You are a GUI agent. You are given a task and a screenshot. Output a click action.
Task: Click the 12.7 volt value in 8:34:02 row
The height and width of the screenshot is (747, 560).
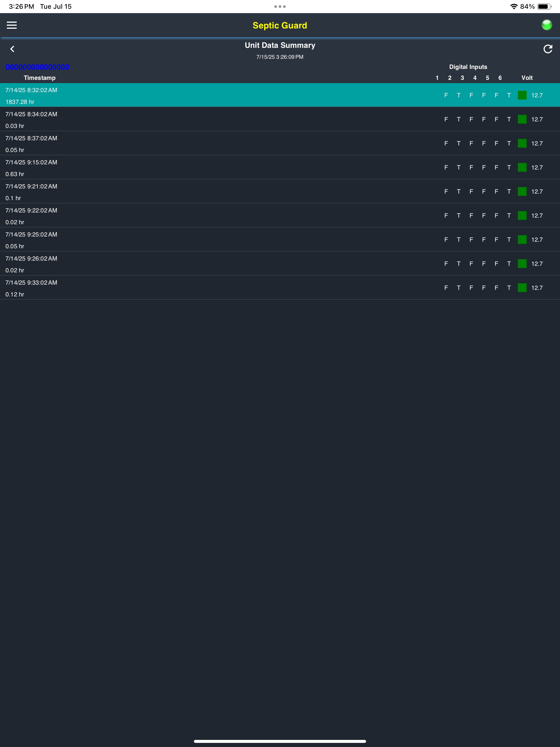pos(537,119)
